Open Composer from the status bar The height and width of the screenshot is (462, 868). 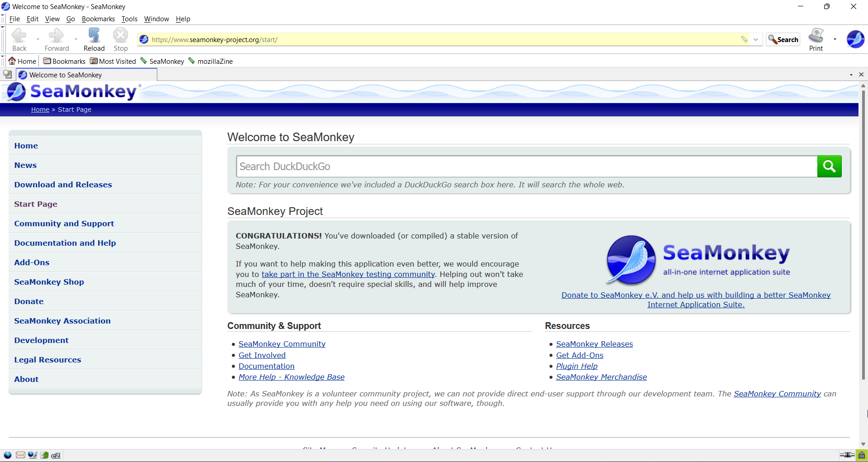pos(32,455)
